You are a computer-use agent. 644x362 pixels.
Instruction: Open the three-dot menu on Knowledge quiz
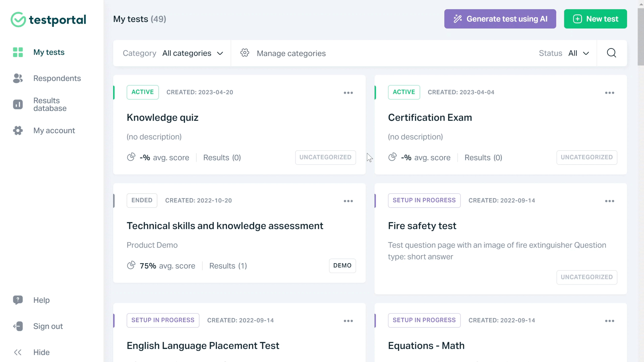(348, 93)
